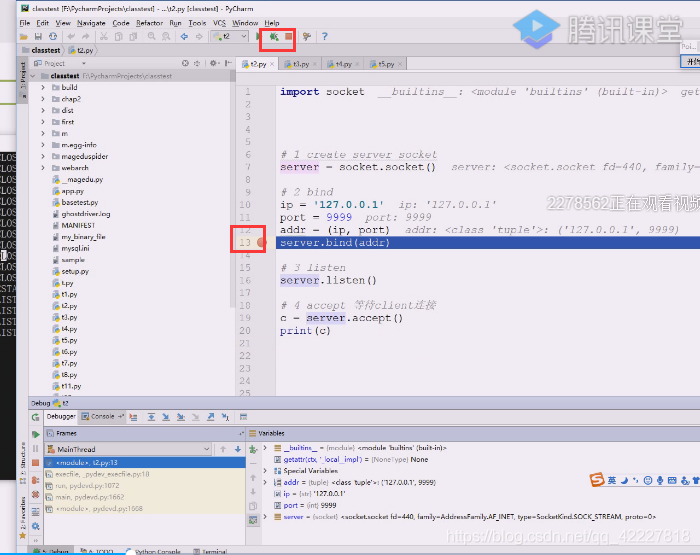Open Settings via the wrench toolbar icon
The image size is (700, 555).
coord(307,37)
